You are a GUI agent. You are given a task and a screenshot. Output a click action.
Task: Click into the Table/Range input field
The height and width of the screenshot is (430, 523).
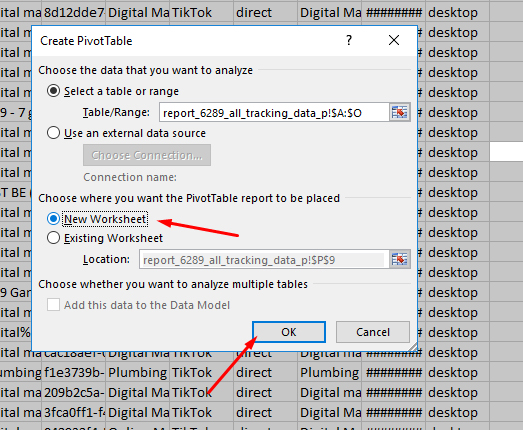[274, 112]
